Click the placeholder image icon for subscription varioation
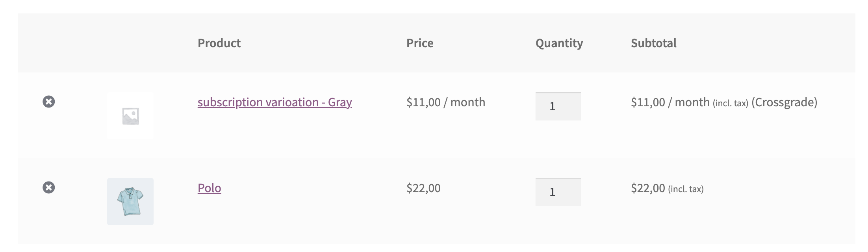Viewport: 868px width, 252px height. coord(130,115)
